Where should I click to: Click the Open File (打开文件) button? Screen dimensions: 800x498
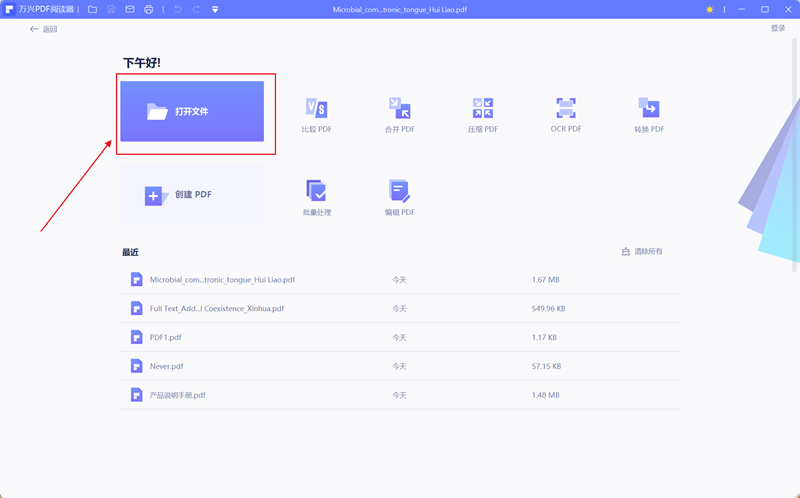[192, 112]
